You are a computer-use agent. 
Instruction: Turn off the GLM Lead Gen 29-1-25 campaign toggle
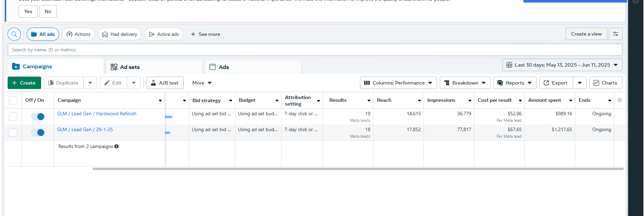click(x=38, y=132)
